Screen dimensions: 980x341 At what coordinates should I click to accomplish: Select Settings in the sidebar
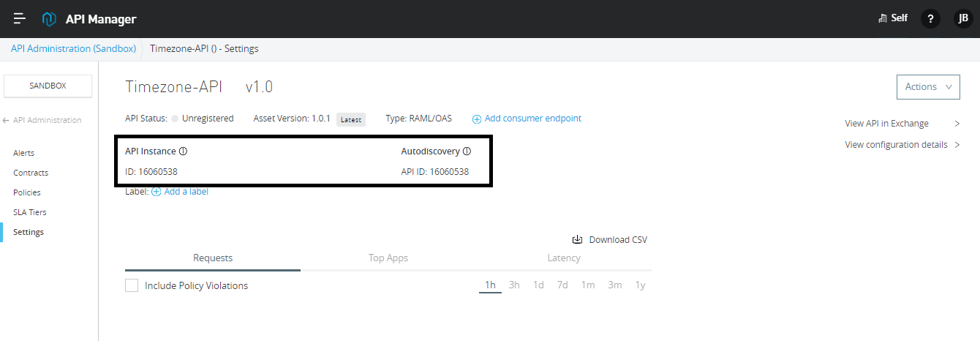click(x=29, y=232)
